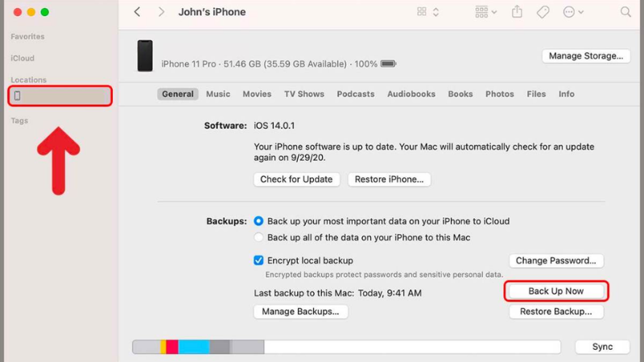The height and width of the screenshot is (362, 644).
Task: Click the Share icon in toolbar
Action: pyautogui.click(x=517, y=12)
